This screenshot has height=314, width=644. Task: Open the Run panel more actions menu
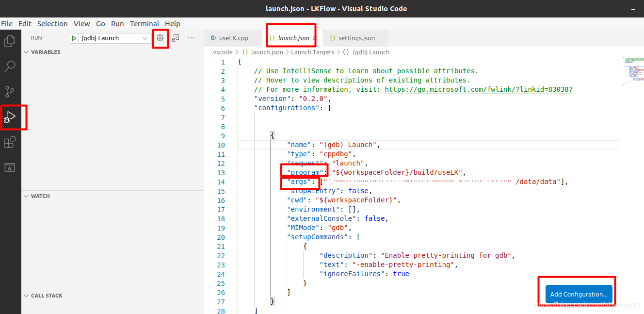[191, 38]
